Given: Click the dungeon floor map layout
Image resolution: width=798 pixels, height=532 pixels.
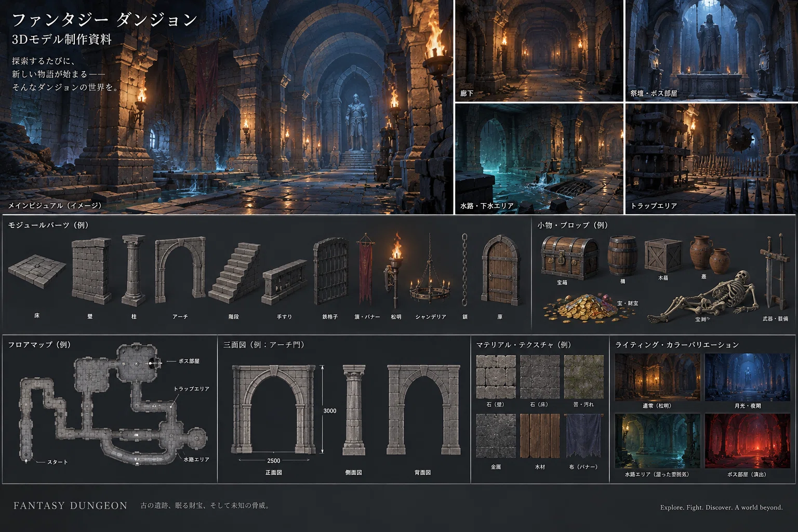Looking at the screenshot, I should 113,403.
